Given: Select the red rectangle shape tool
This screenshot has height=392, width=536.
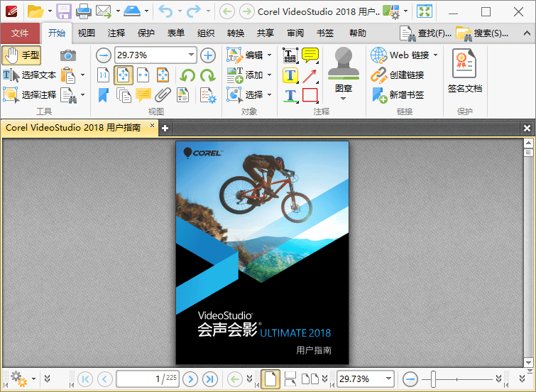Looking at the screenshot, I should (x=310, y=94).
